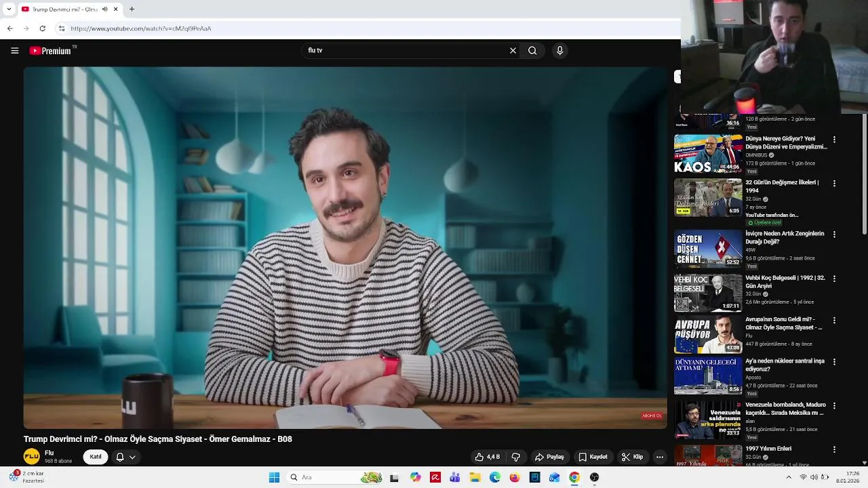Open options for 'Ay'a neden nükleer santral' video
The image size is (868, 488).
click(834, 362)
